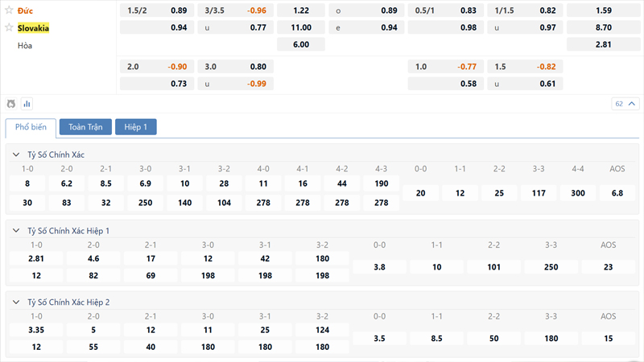Collapse the Tỷ Số Chính Xác section
The image size is (644, 362).
(17, 154)
